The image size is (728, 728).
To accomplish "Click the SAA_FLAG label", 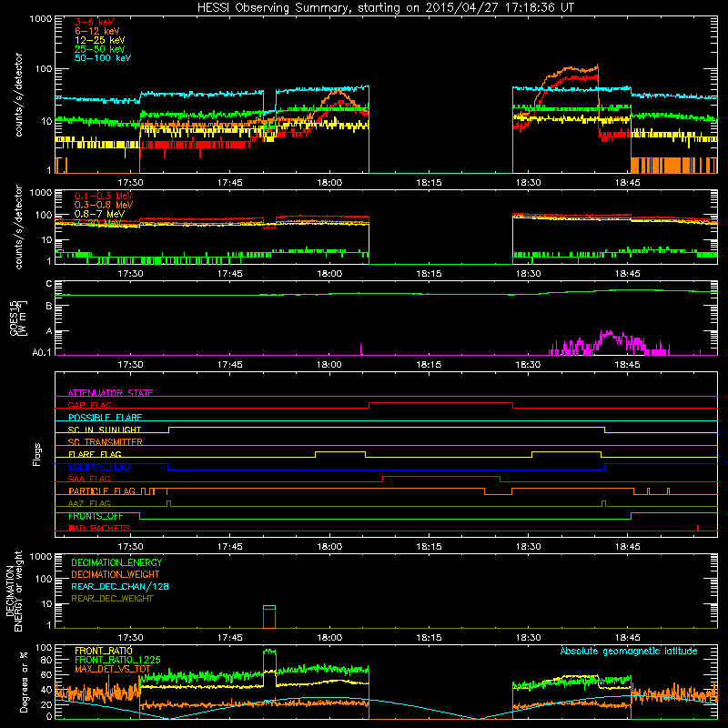I will [x=89, y=479].
